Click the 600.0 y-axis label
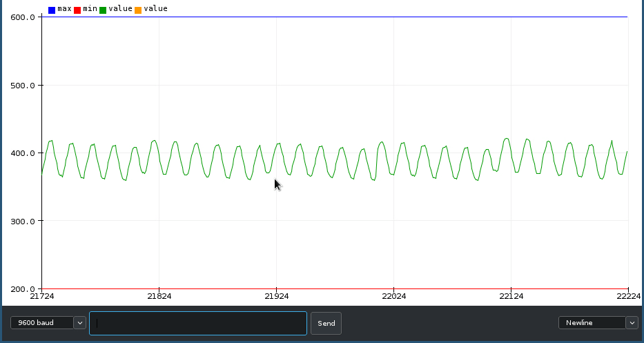 click(23, 17)
